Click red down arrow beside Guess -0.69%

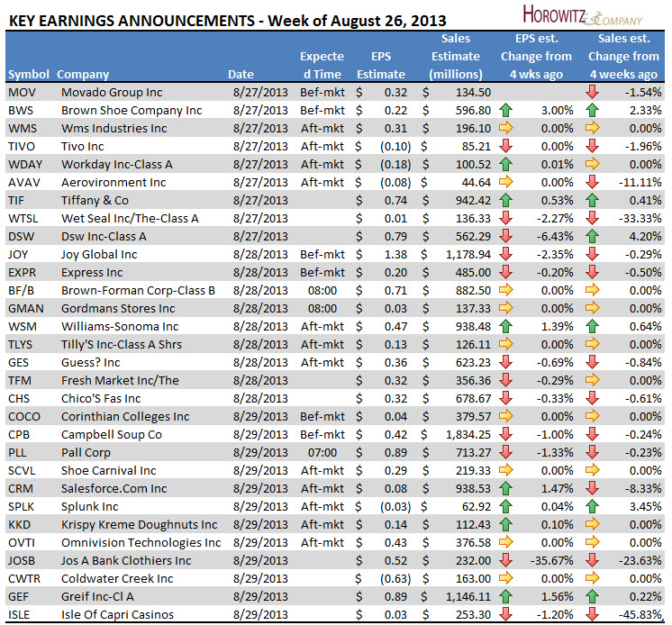505,362
